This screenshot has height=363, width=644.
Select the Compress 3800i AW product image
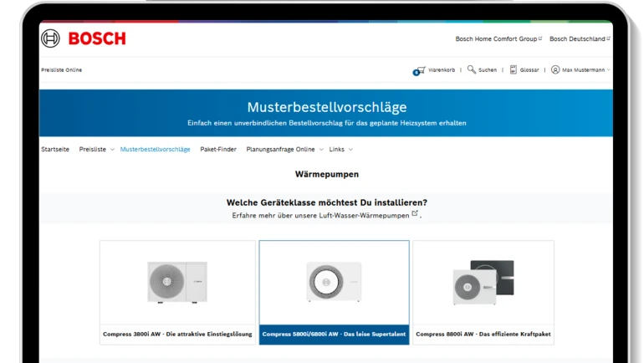tap(177, 282)
